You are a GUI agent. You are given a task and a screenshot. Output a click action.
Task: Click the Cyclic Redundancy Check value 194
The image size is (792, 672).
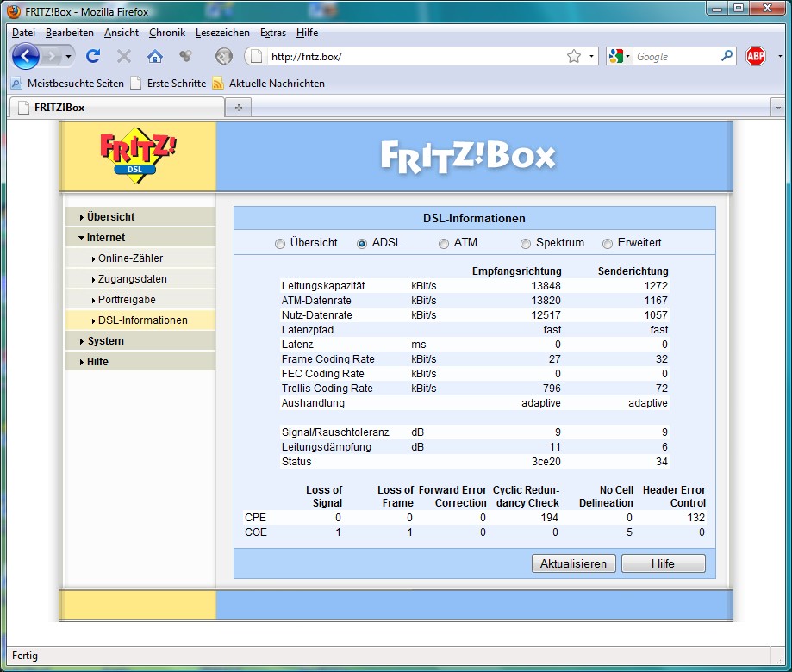point(549,518)
